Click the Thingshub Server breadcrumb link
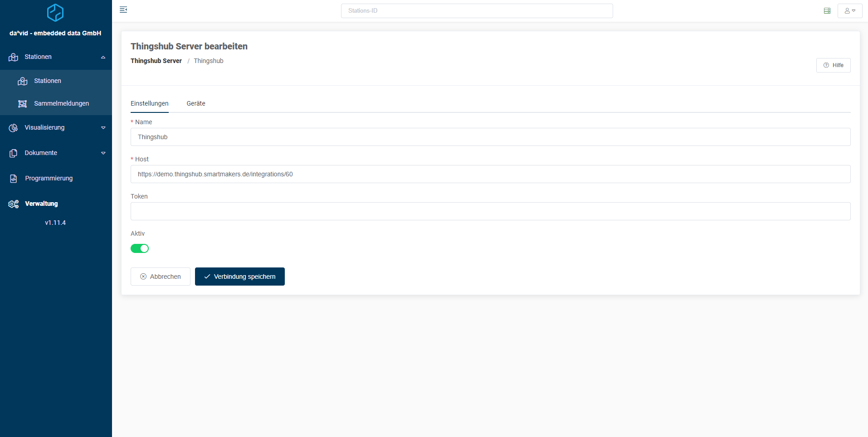 click(x=156, y=61)
